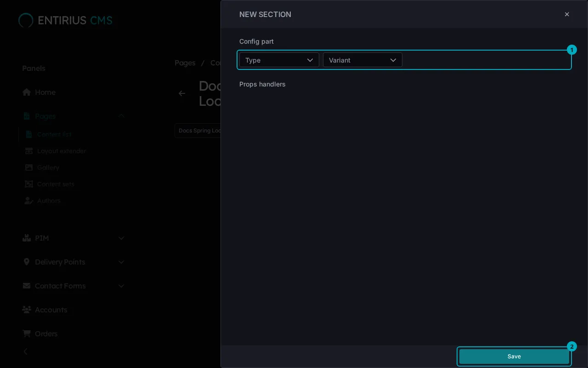The width and height of the screenshot is (588, 368).
Task: Open the Authors item
Action: coord(49,201)
